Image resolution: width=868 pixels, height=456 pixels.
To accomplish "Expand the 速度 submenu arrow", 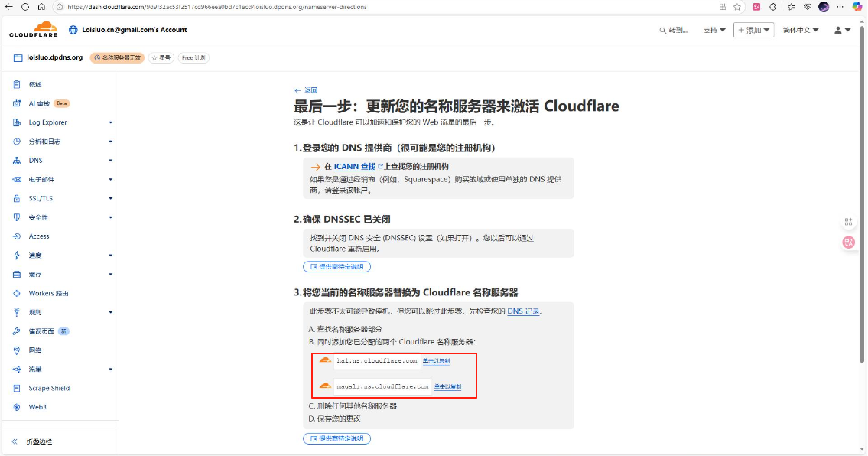I will pos(110,256).
